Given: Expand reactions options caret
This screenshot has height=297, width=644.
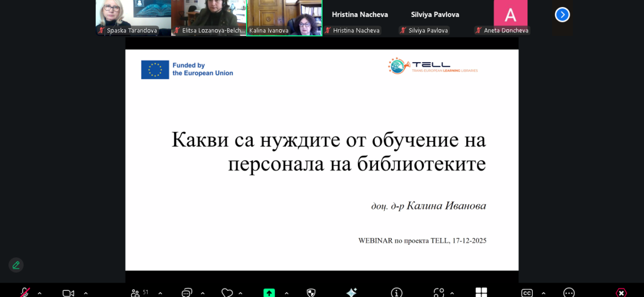Looking at the screenshot, I should click(x=241, y=293).
